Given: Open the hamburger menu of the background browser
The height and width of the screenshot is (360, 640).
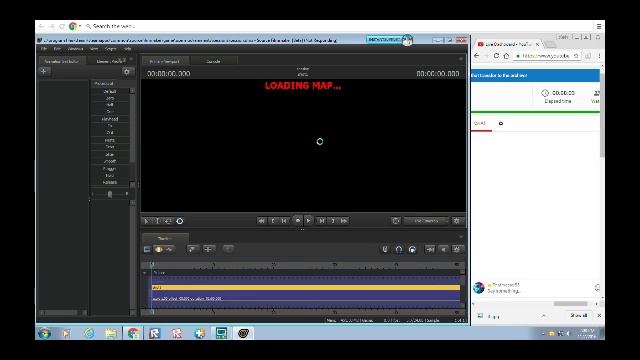Looking at the screenshot, I should pyautogui.click(x=599, y=26).
